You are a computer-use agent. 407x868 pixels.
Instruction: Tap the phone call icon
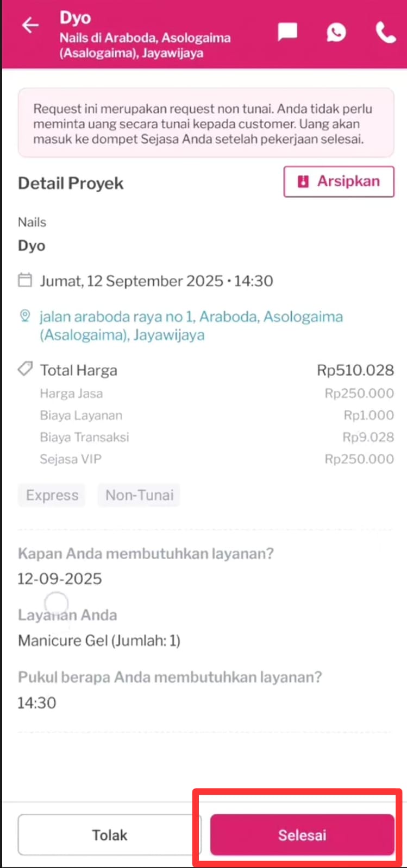coord(385,33)
